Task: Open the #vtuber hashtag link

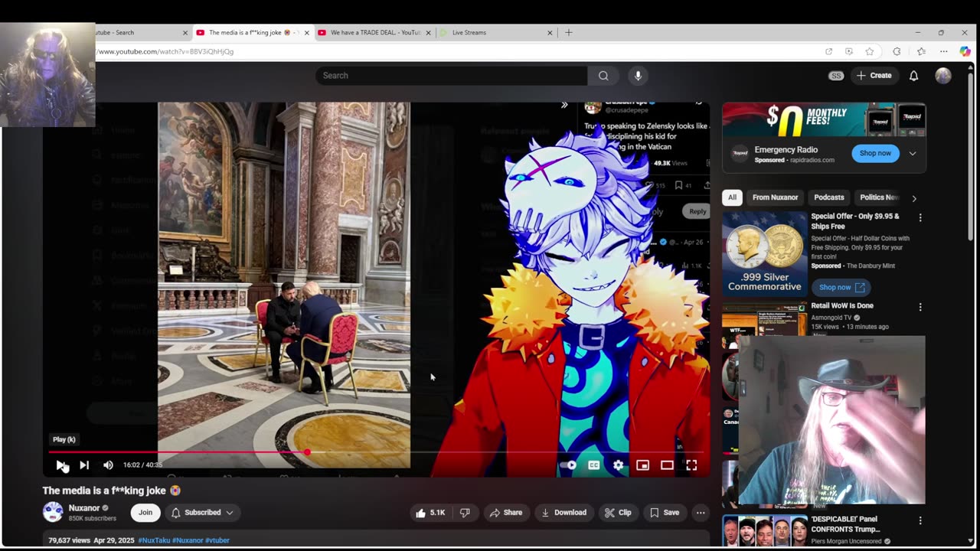Action: tap(217, 540)
